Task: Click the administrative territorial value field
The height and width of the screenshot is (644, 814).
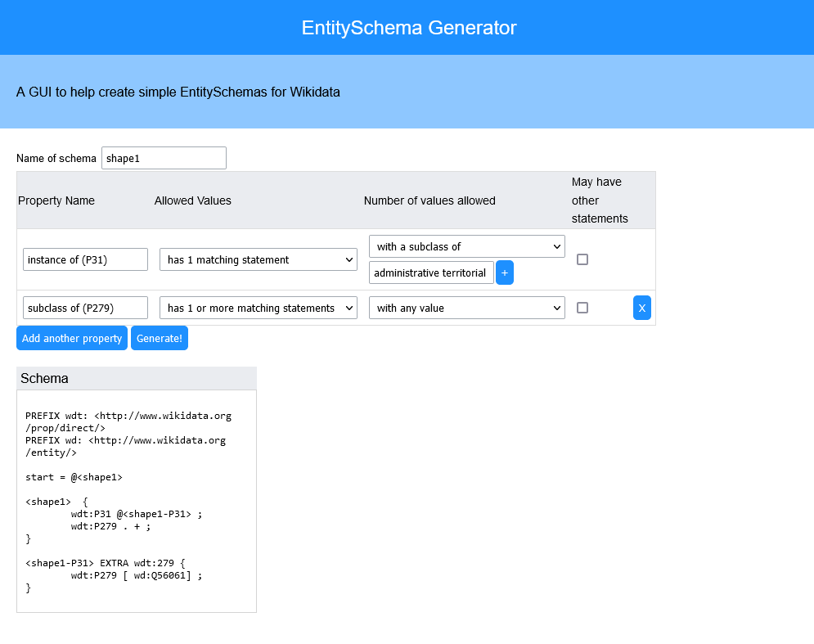Action: 431,272
